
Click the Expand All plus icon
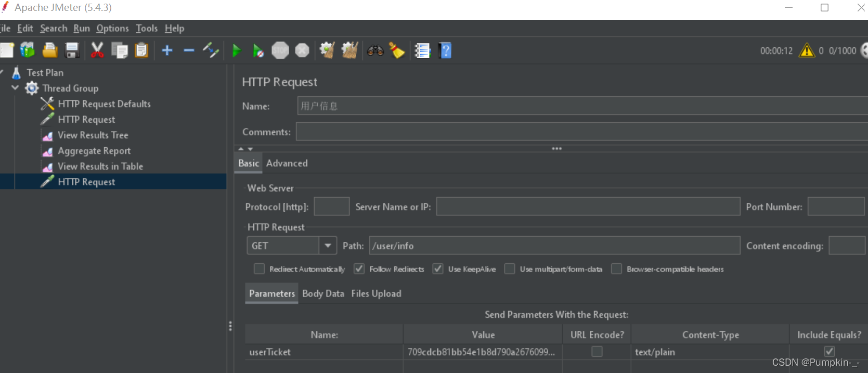coord(167,50)
